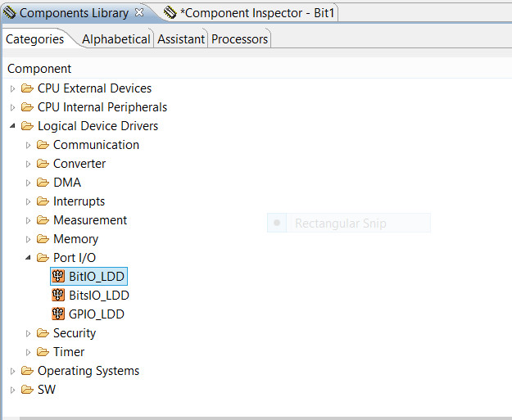Select the Memory category label
The width and height of the screenshot is (512, 420).
[x=75, y=239]
